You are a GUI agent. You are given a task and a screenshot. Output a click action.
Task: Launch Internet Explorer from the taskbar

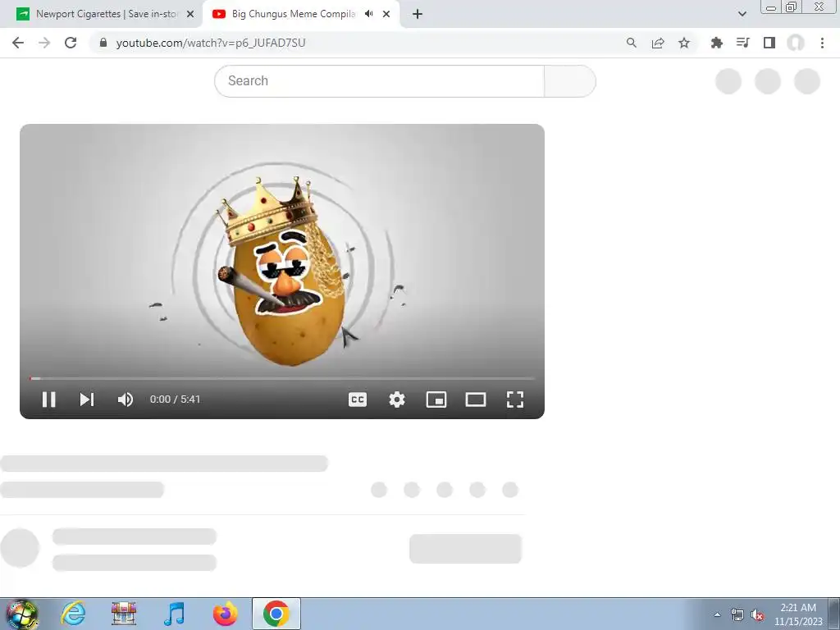(73, 614)
